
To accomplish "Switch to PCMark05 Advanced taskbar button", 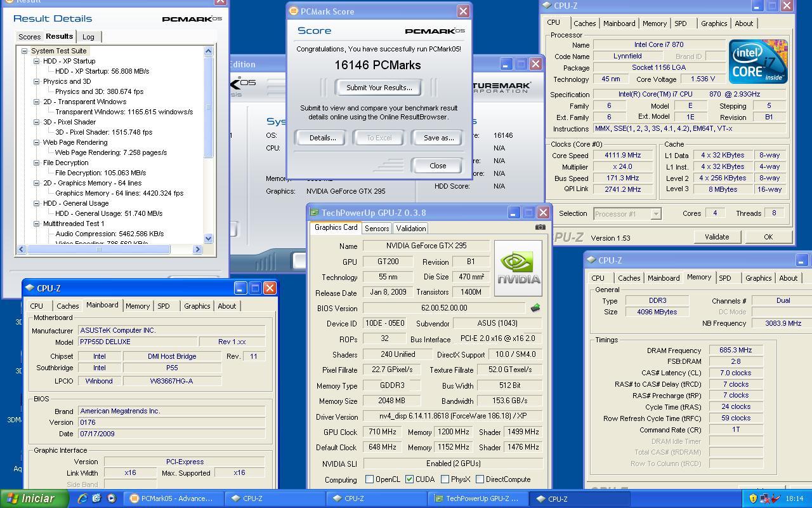I will 172,498.
